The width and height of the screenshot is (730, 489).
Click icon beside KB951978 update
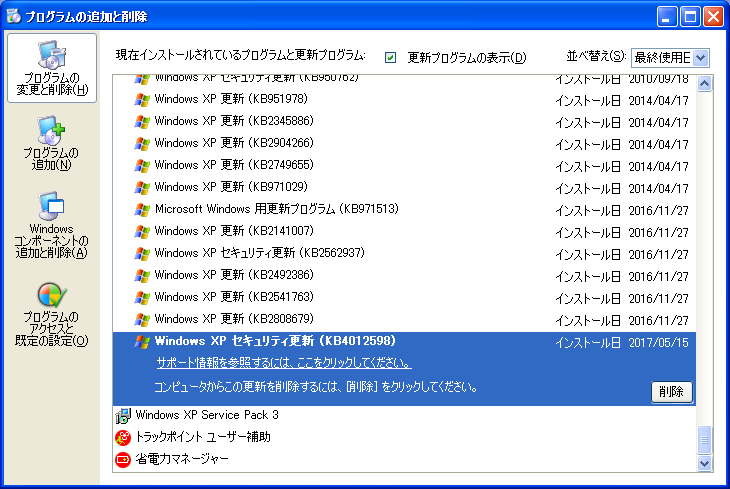pos(142,99)
